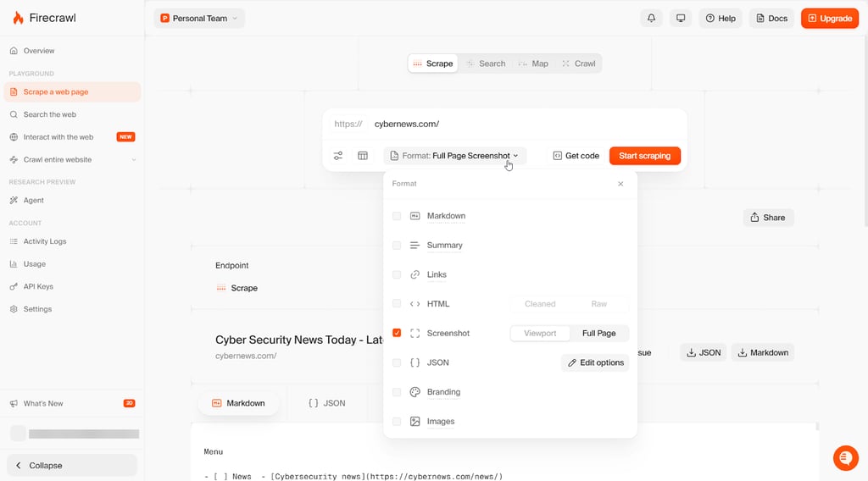Viewport: 868px width, 481px height.
Task: Click the Screenshot frame icon
Action: click(415, 333)
